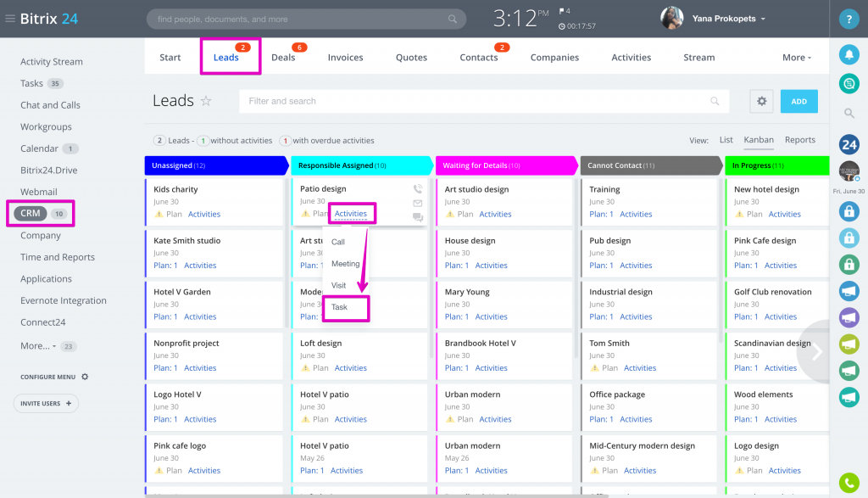Click the purple megaphone icon in right panel
Screen dimensions: 868x498
[849, 317]
